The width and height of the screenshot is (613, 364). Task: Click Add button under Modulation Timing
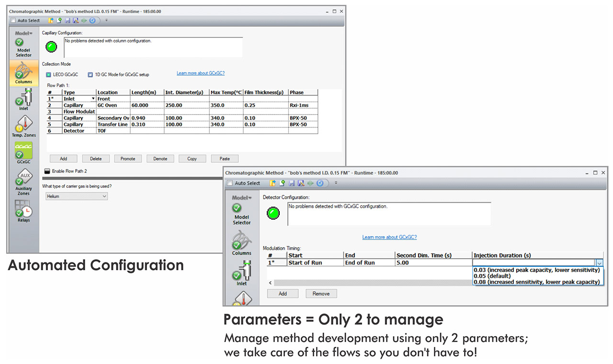point(283,294)
